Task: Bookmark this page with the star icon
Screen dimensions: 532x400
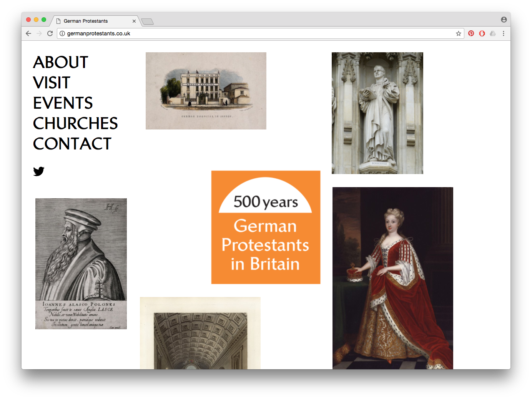Action: click(459, 33)
